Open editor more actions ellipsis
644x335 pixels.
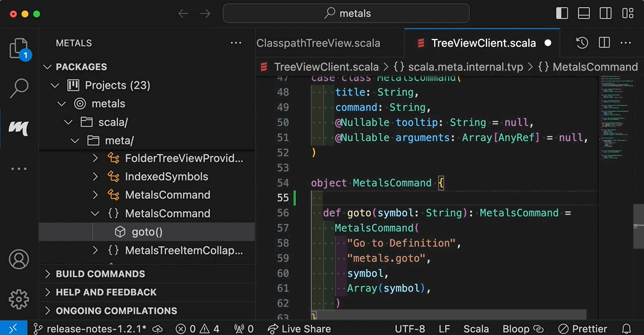tap(625, 43)
